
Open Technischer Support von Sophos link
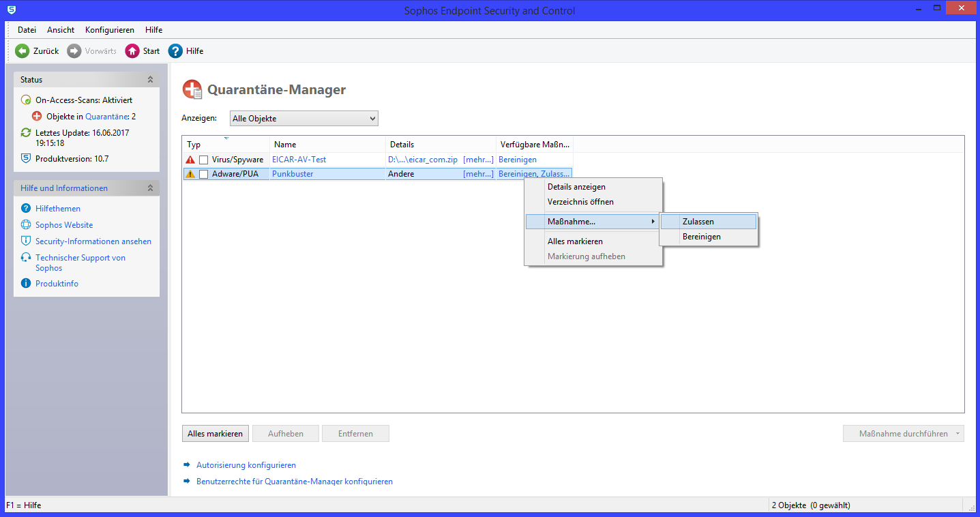(80, 263)
